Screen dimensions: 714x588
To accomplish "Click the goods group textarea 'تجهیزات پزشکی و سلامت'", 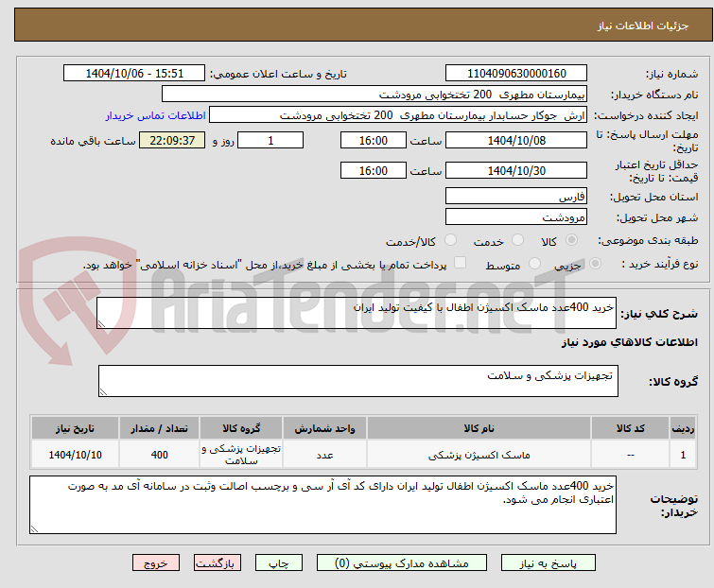I will pyautogui.click(x=358, y=381).
